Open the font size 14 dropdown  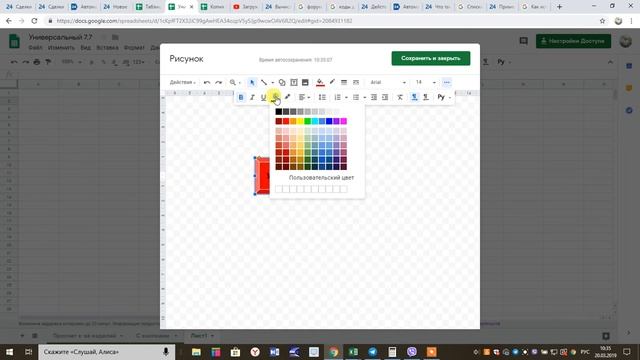pos(425,82)
